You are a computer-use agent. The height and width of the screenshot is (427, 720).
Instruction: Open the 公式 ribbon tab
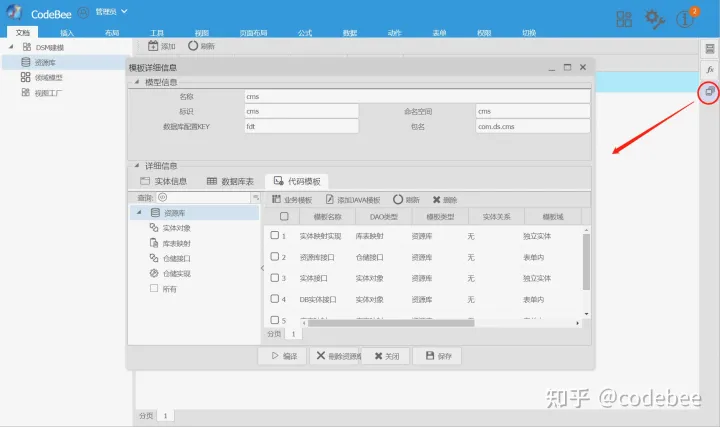pyautogui.click(x=305, y=33)
